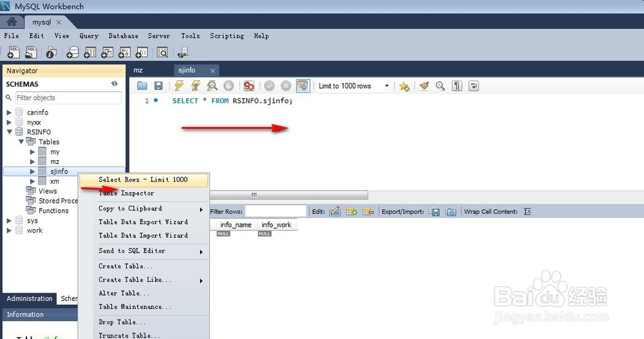The height and width of the screenshot is (339, 644).
Task: Collapse the Tables node
Action: pyautogui.click(x=21, y=142)
